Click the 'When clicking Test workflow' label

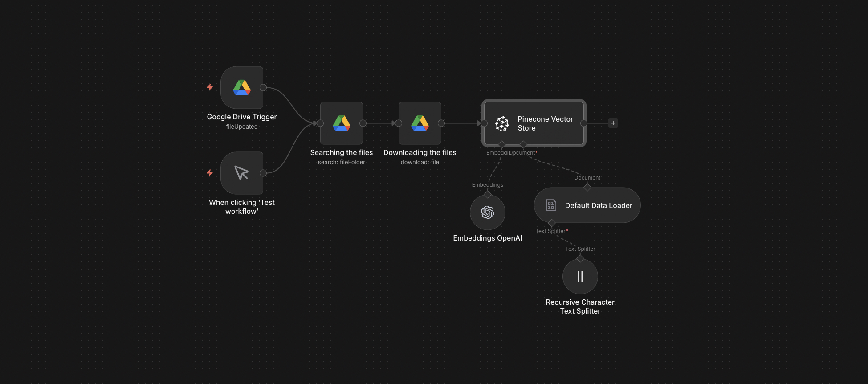click(242, 207)
